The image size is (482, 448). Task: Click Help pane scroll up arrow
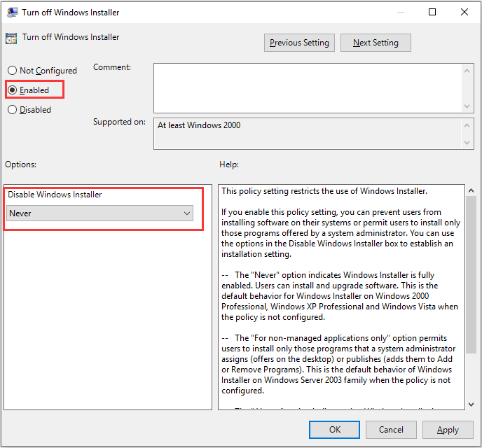click(x=471, y=190)
